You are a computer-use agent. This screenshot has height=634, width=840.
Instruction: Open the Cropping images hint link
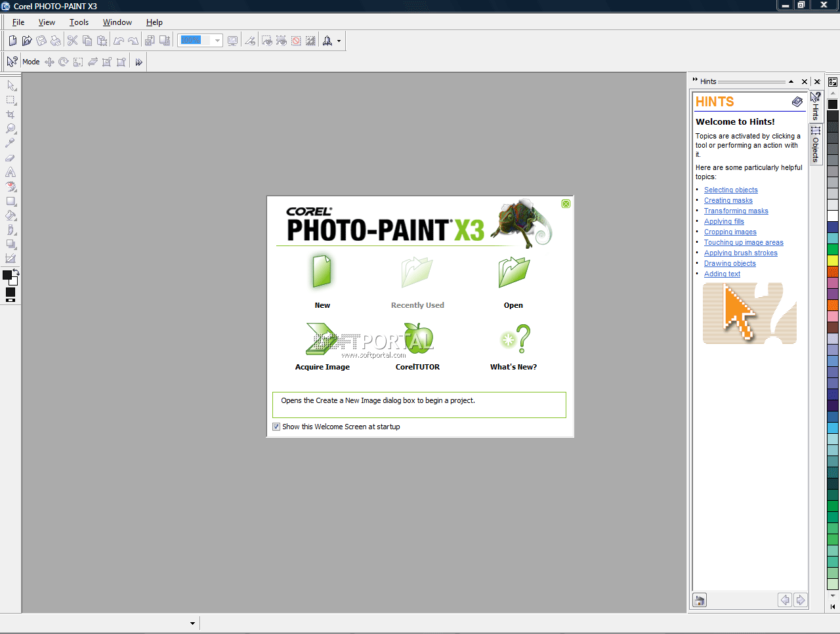click(x=730, y=232)
